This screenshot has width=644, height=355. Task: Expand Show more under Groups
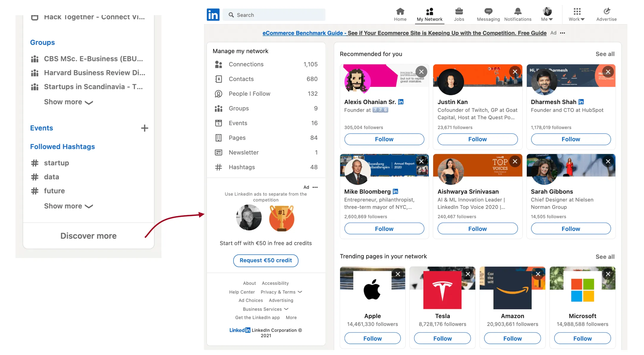pos(69,102)
